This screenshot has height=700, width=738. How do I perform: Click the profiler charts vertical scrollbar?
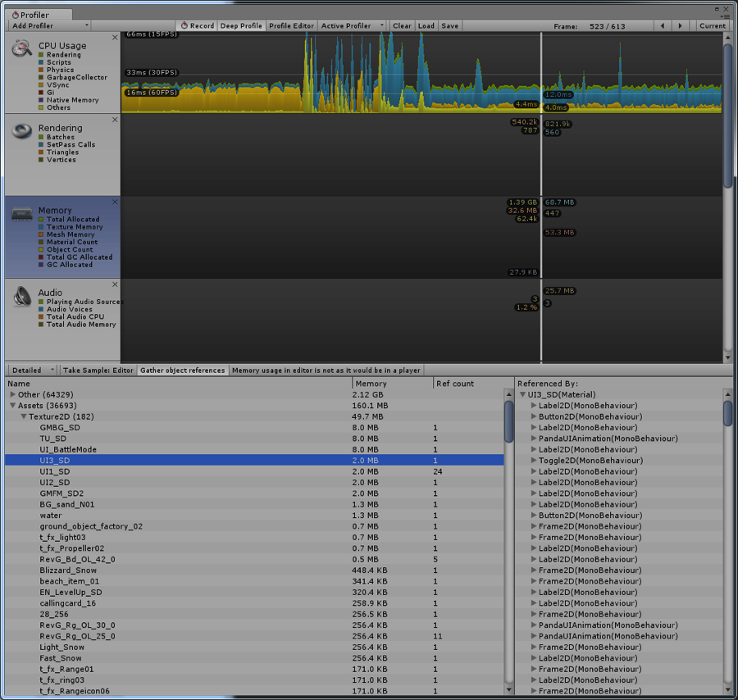click(727, 116)
